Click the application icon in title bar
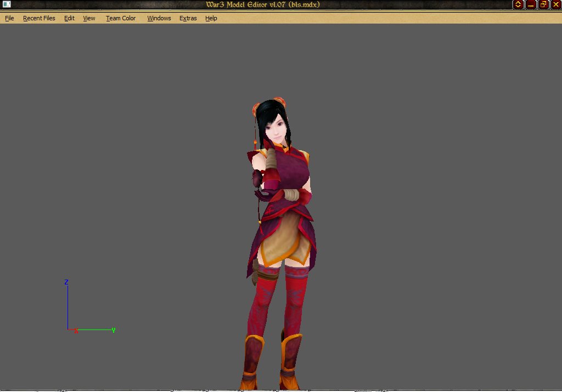 coord(7,4)
